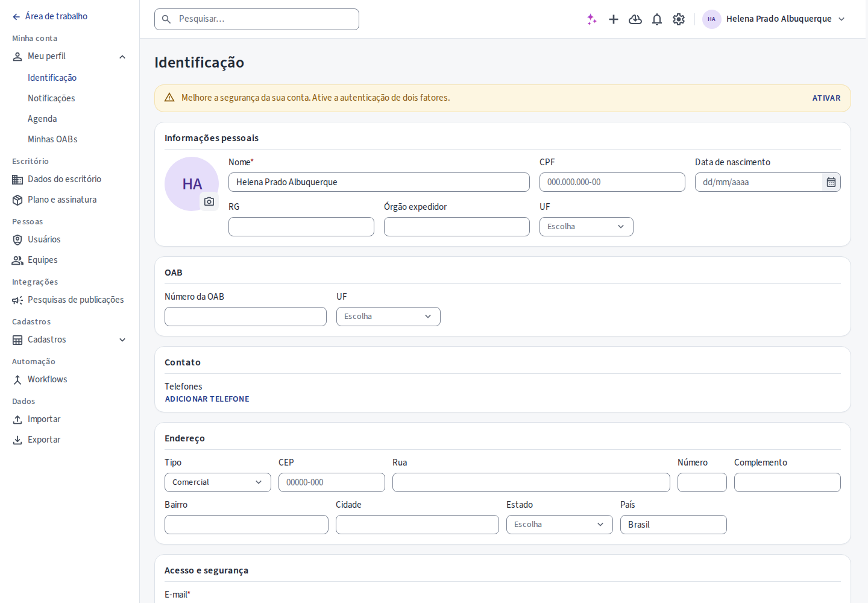Click the camera icon on avatar
Image resolution: width=868 pixels, height=603 pixels.
click(x=209, y=201)
